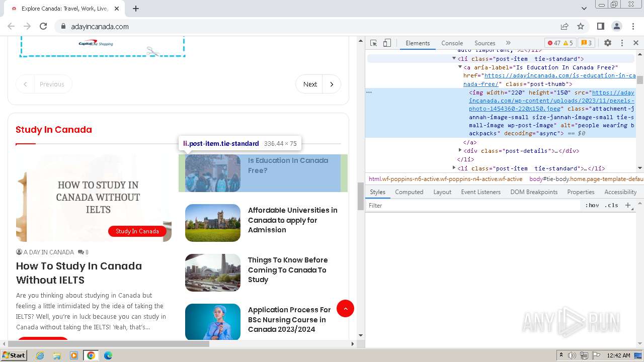This screenshot has height=362, width=644.
Task: Open the DevTools customize three-dot menu
Action: coord(622,43)
